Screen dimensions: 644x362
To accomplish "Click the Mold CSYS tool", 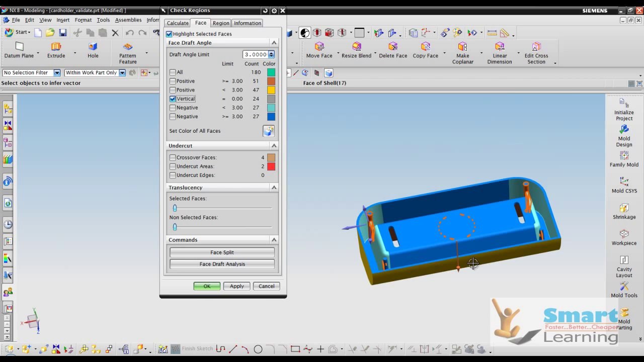I will (624, 185).
